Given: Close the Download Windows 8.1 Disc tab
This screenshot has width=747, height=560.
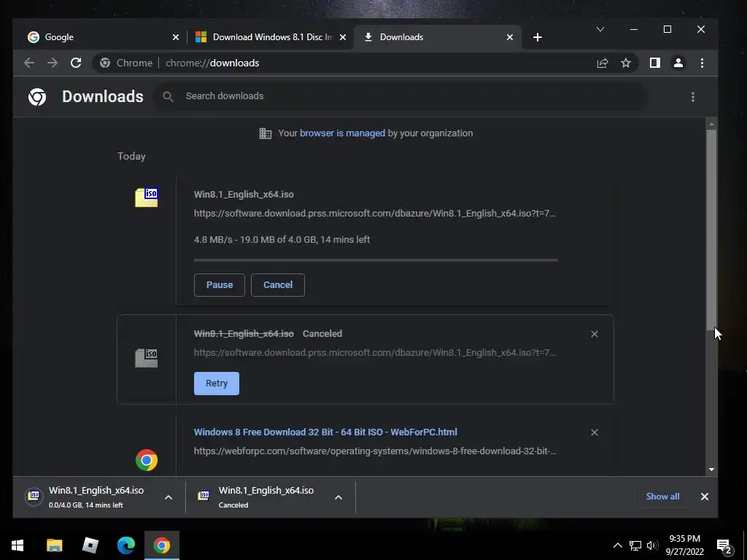Looking at the screenshot, I should point(343,37).
